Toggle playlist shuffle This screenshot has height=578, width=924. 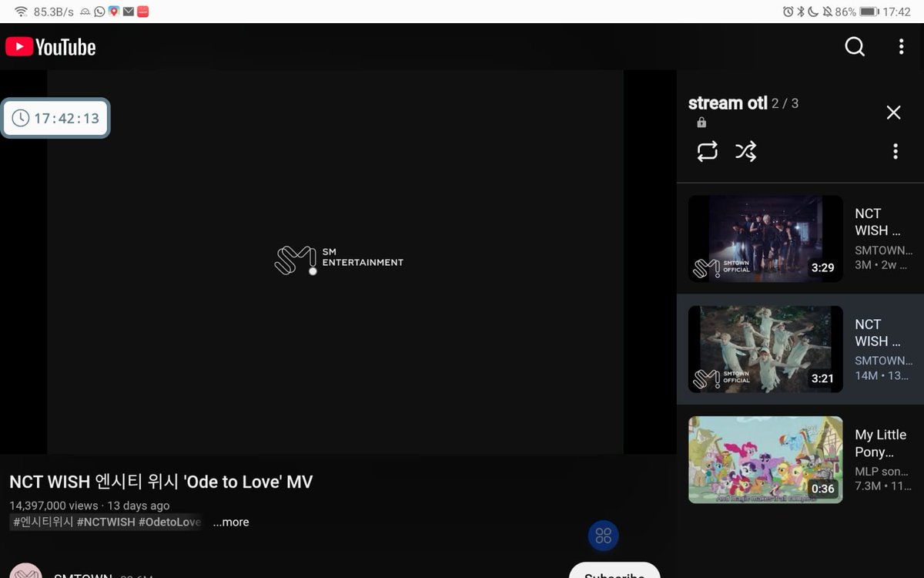pos(745,151)
